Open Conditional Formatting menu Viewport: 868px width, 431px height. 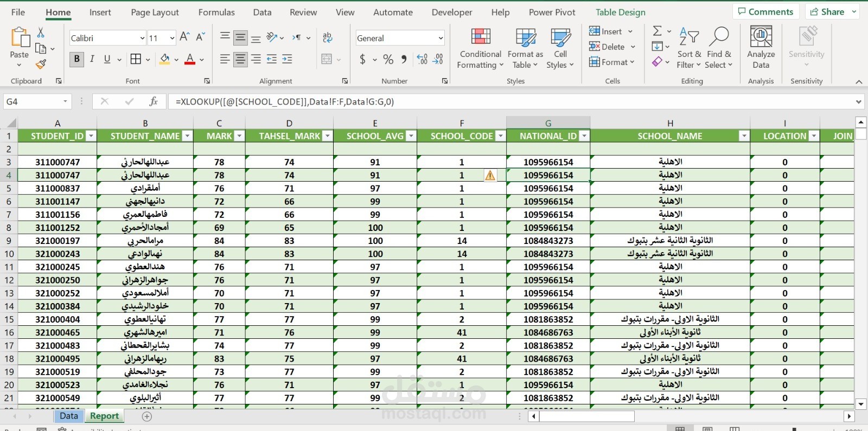tap(480, 49)
